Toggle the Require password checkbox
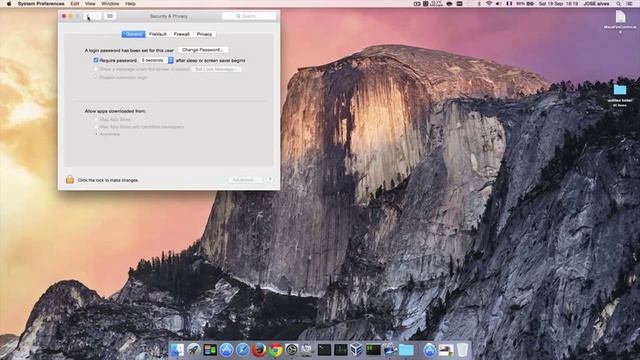Screen dimensions: 640x360 pyautogui.click(x=96, y=60)
